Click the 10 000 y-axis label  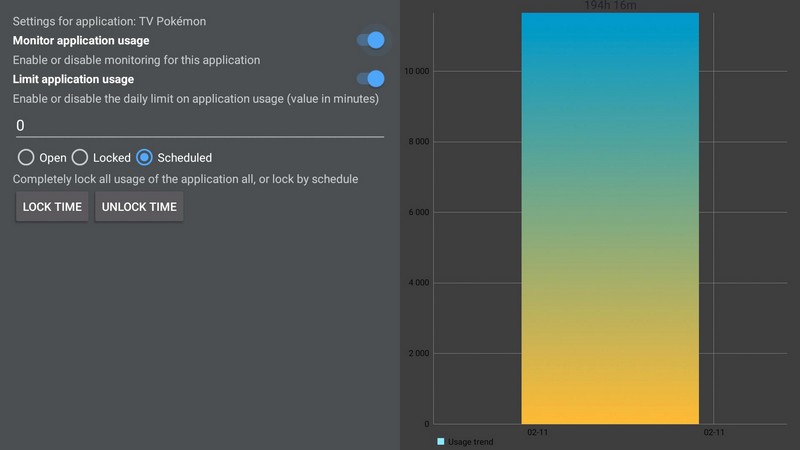coord(416,71)
